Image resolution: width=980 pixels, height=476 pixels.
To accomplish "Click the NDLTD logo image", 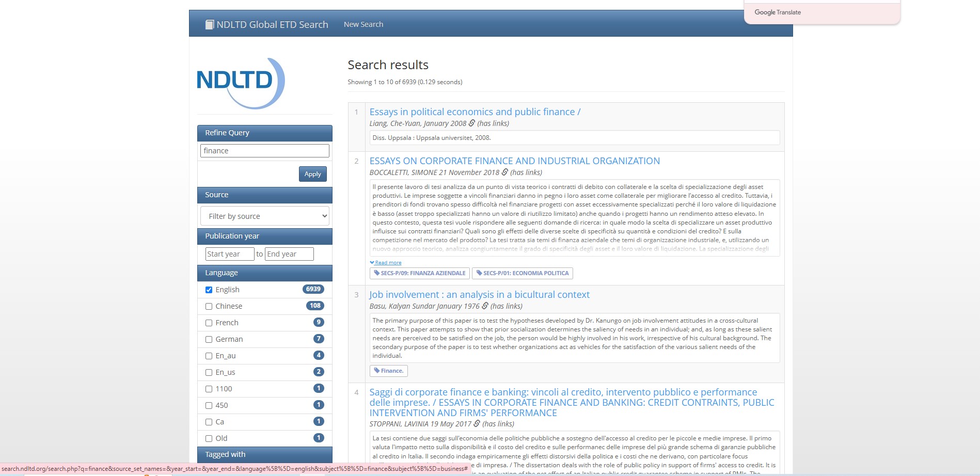I will [x=241, y=83].
